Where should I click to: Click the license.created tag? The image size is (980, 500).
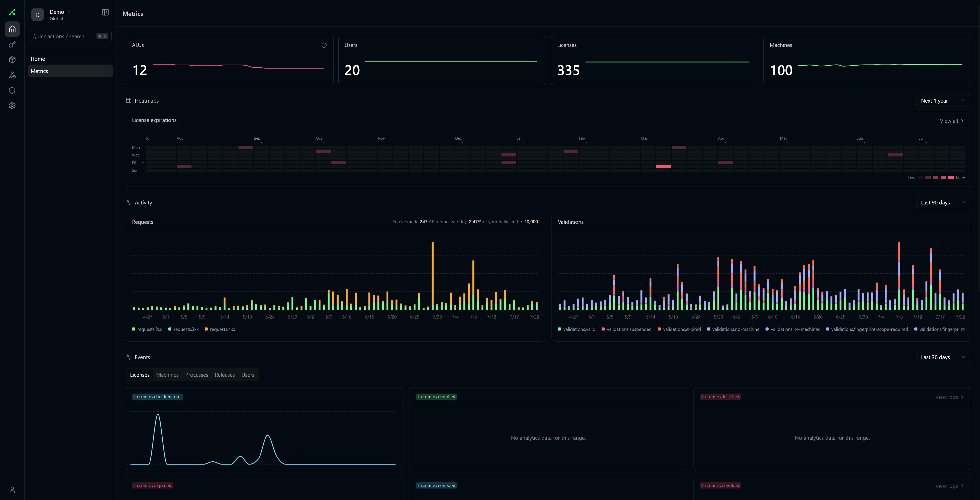coord(436,397)
